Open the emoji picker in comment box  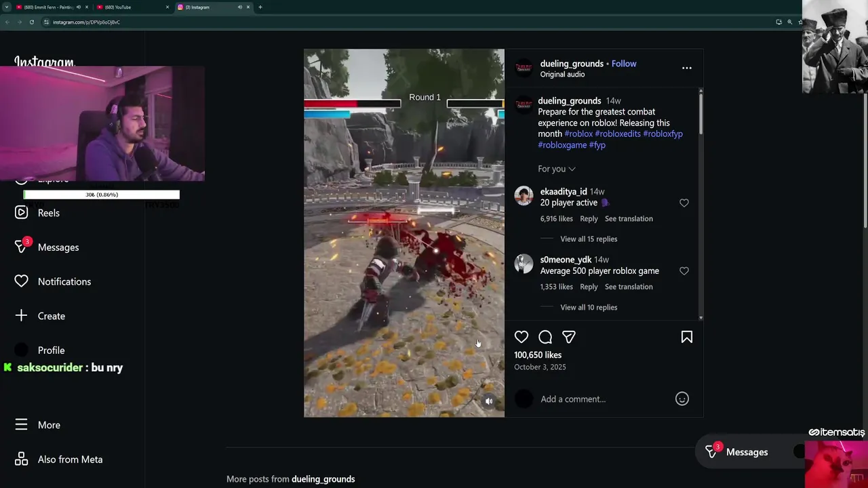[x=682, y=399]
